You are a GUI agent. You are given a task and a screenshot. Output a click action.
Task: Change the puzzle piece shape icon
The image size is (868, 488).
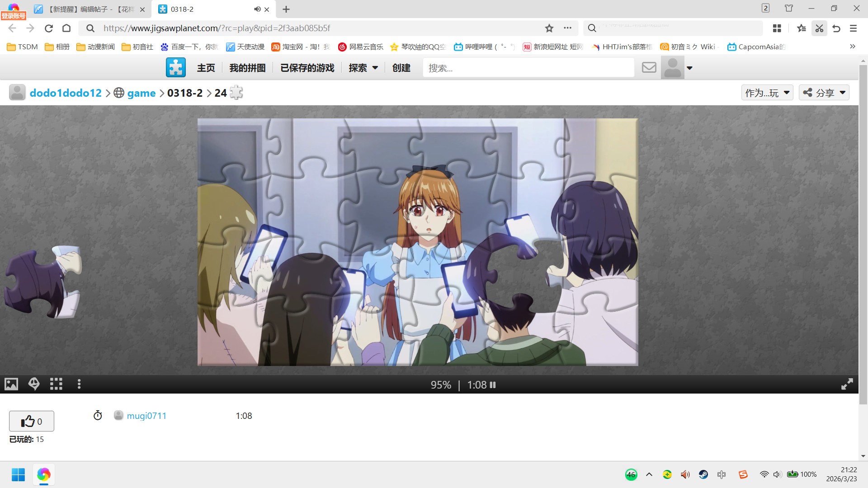[236, 93]
